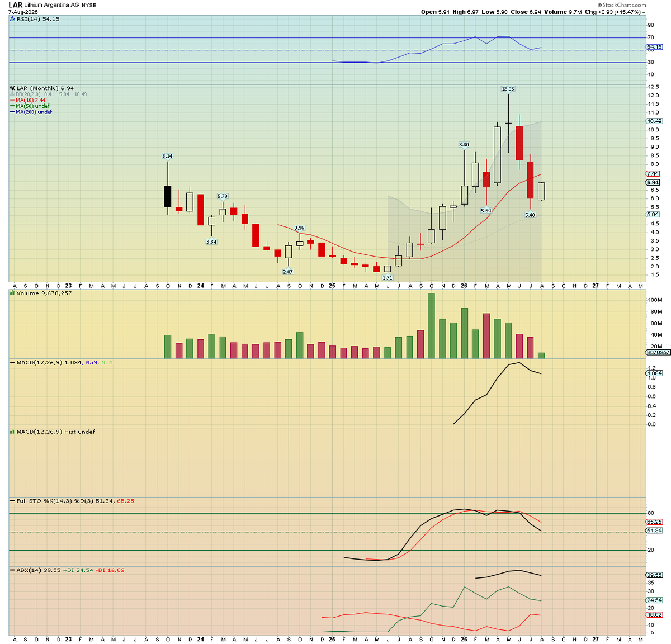Click the 5.79 price label
Screen dimensions: 671x644
(223, 196)
